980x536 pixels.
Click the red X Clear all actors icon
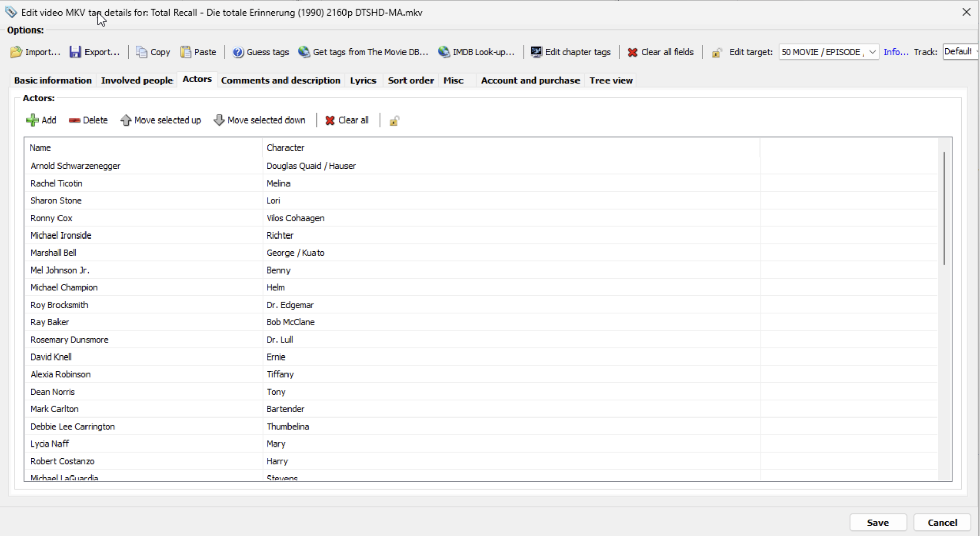pyautogui.click(x=330, y=121)
